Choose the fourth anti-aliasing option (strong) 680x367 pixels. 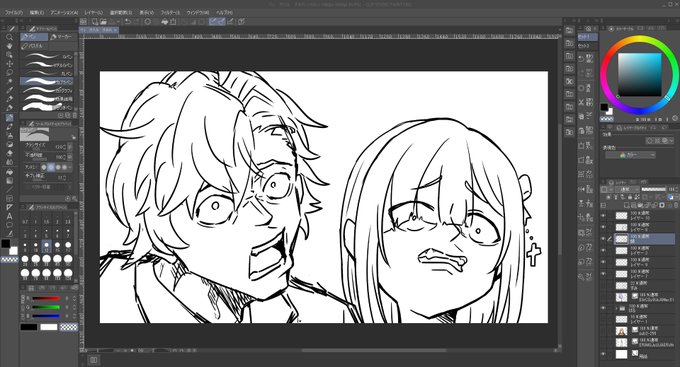pos(65,167)
